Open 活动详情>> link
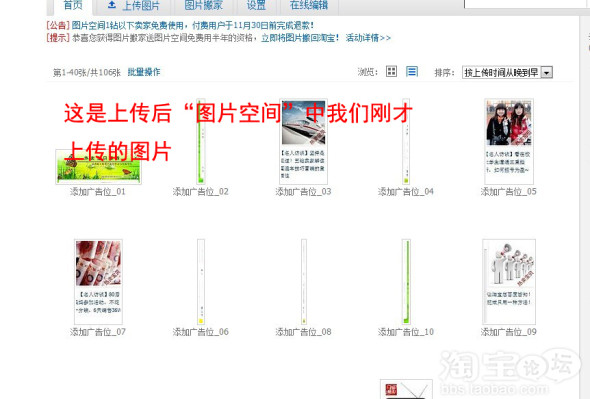 pyautogui.click(x=368, y=38)
